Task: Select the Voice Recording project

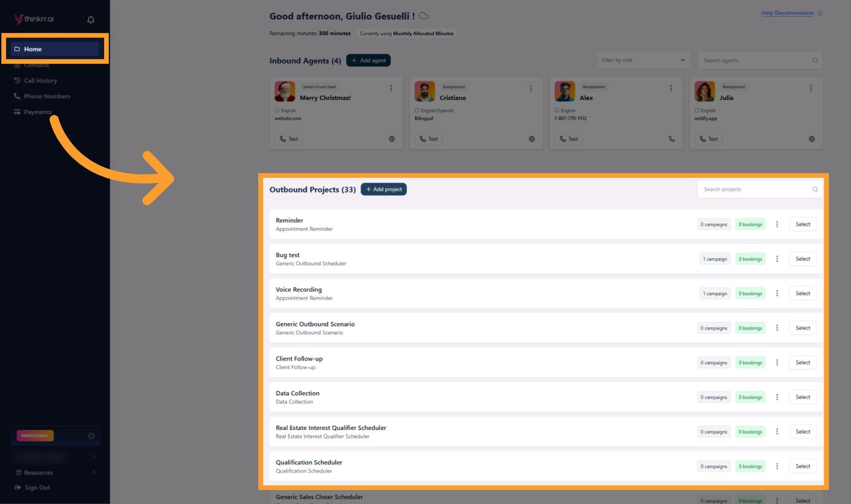Action: 803,294
